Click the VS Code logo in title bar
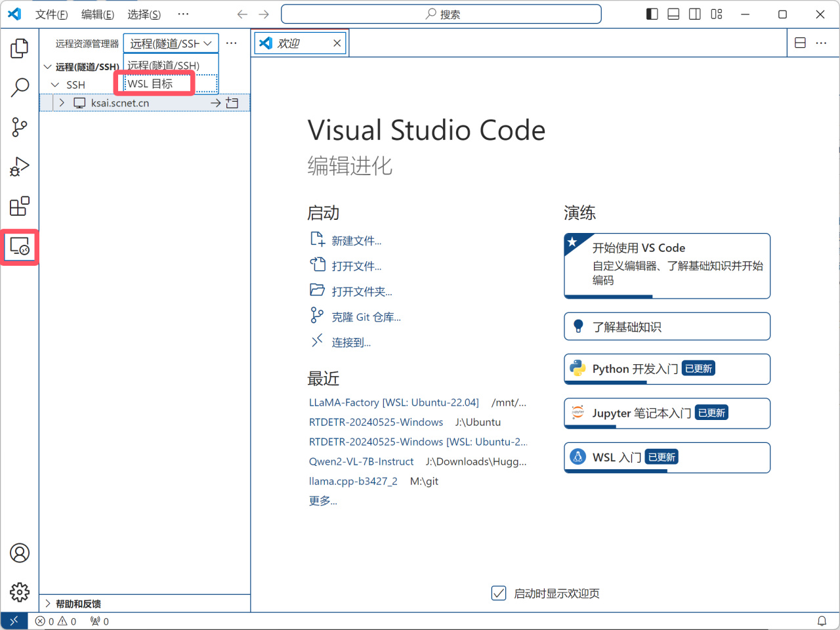Image resolution: width=840 pixels, height=630 pixels. click(x=14, y=14)
